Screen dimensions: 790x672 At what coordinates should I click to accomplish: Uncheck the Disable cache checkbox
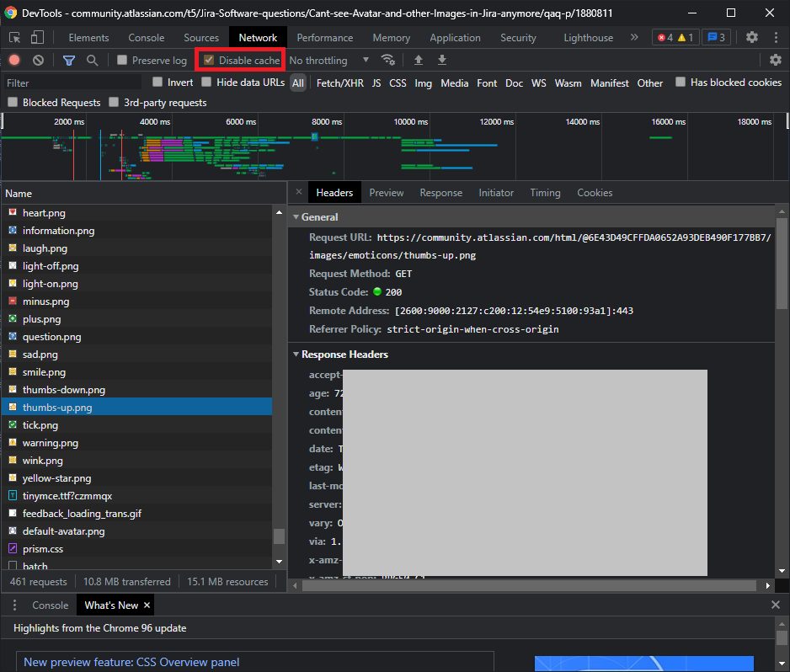click(210, 61)
